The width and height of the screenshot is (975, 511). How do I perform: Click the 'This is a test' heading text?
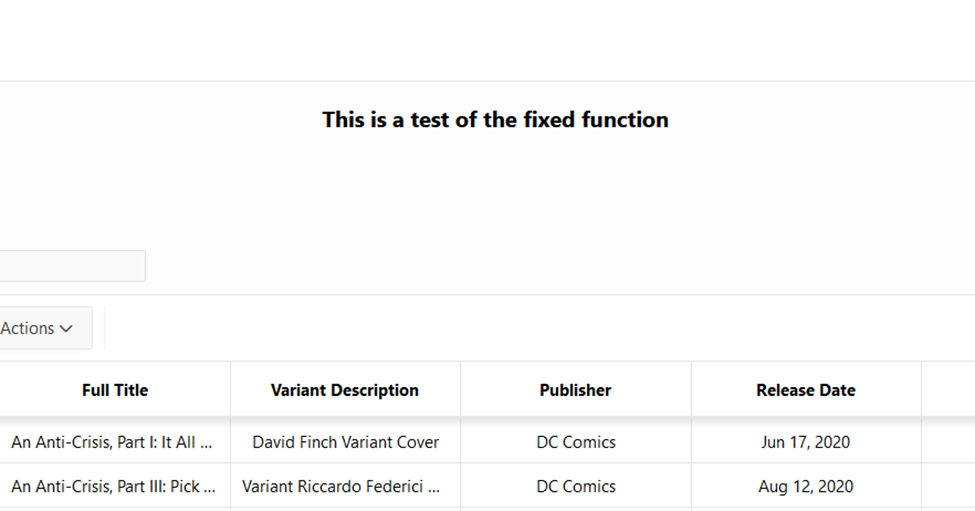click(x=496, y=119)
